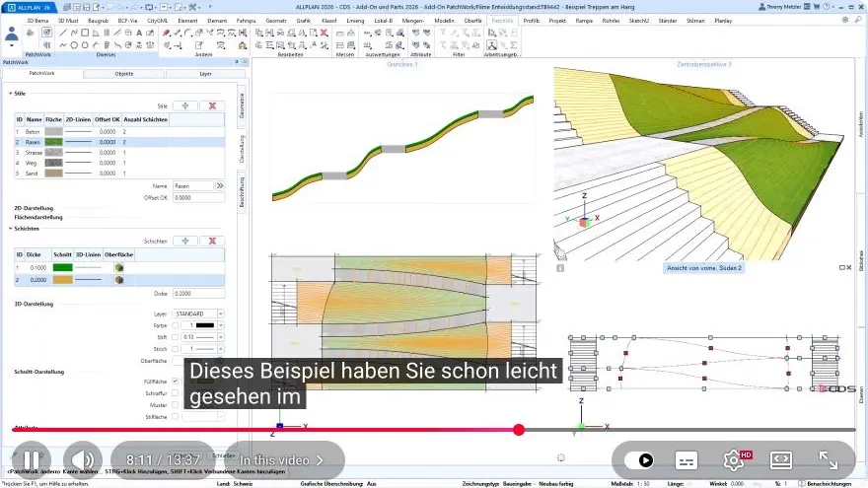
Task: Enable the Stilfläche checkbox
Action: [176, 417]
